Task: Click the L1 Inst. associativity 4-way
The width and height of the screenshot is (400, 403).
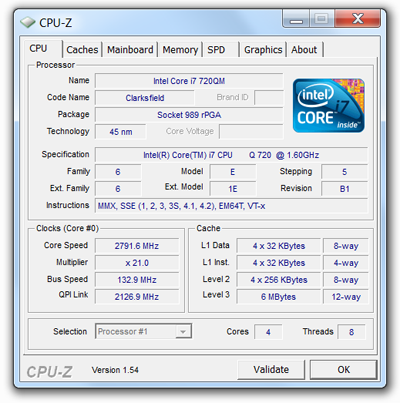Action: (346, 263)
